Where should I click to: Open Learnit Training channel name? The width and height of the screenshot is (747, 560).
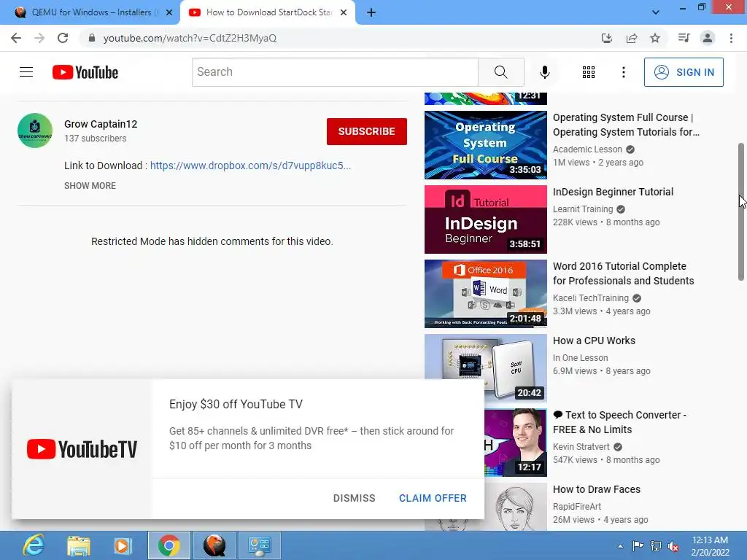tap(583, 209)
